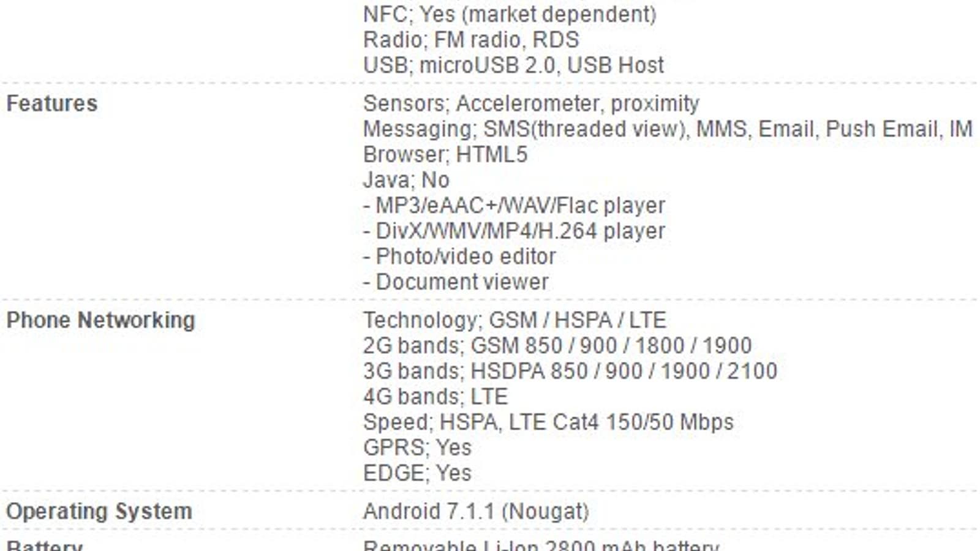Click the DivX/WMV/MP4/H.264 player line
The height and width of the screenshot is (551, 980).
(514, 231)
